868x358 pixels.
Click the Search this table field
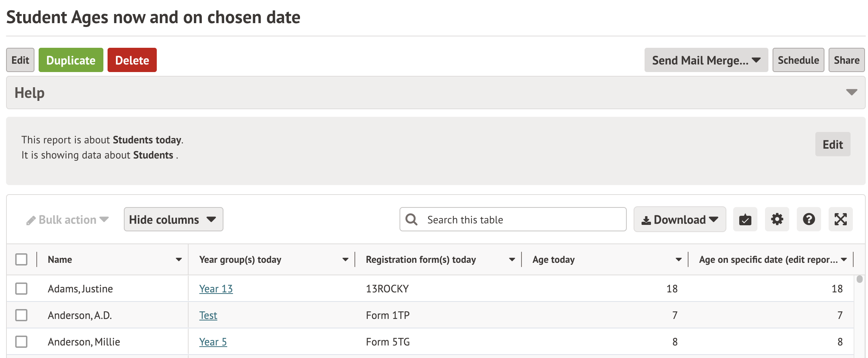click(x=523, y=220)
